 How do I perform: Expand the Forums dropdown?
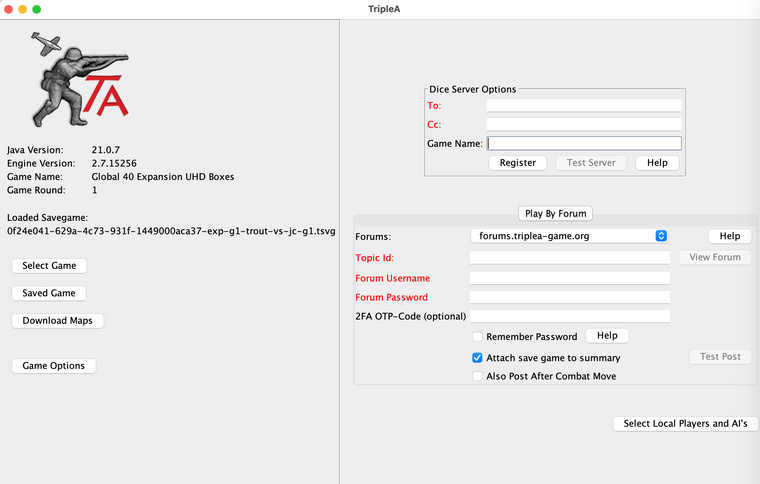point(570,236)
